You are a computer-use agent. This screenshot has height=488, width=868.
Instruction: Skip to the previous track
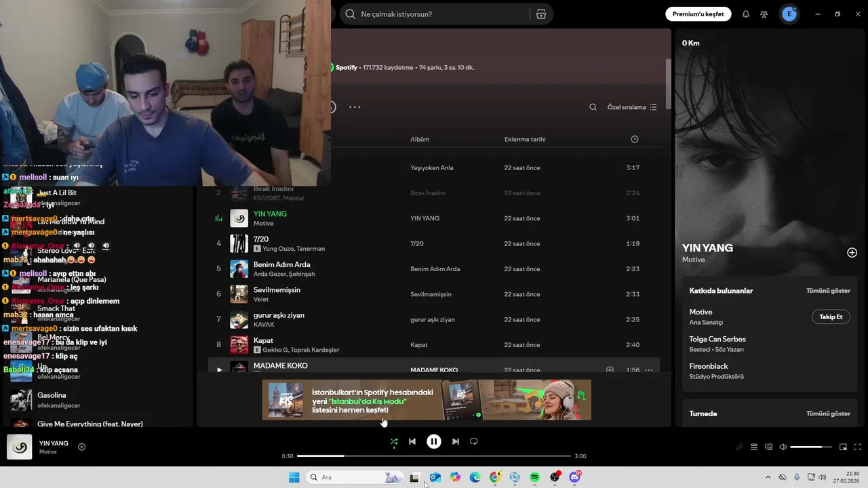coord(412,441)
